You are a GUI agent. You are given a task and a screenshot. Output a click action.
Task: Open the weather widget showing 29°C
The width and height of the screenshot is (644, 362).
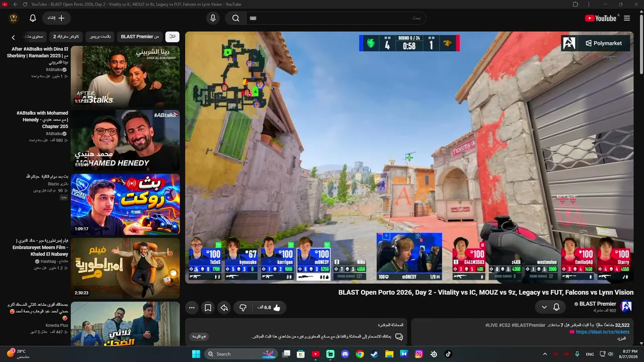click(x=18, y=354)
